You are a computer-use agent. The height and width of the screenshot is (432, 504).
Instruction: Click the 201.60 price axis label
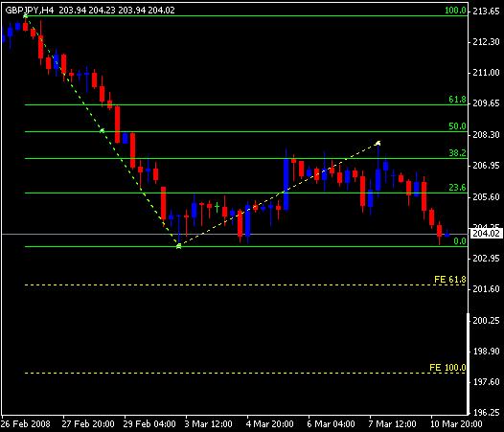(x=486, y=289)
